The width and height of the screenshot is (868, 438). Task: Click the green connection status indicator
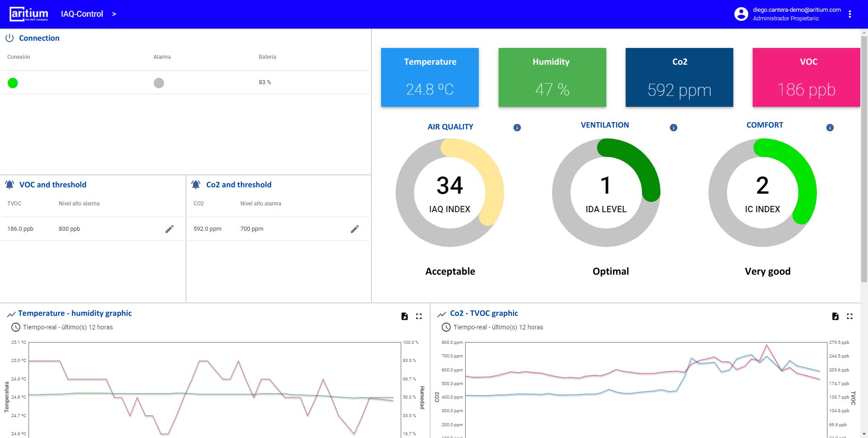pyautogui.click(x=13, y=83)
